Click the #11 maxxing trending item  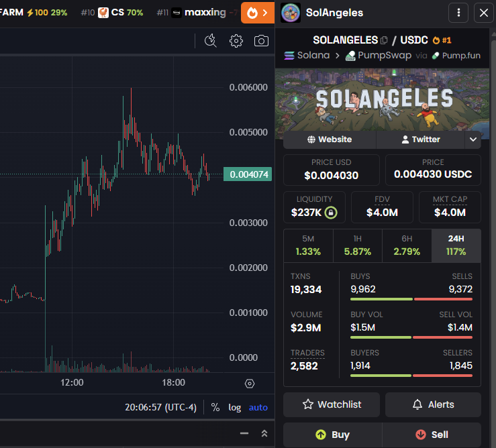click(196, 13)
